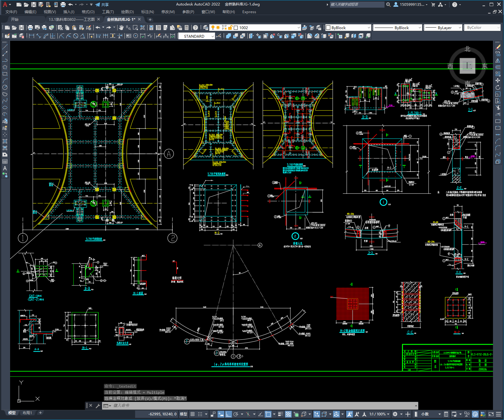Viewport: 504px width, 420px height.
Task: Click the 模型 model space button in status bar
Action: click(x=184, y=414)
